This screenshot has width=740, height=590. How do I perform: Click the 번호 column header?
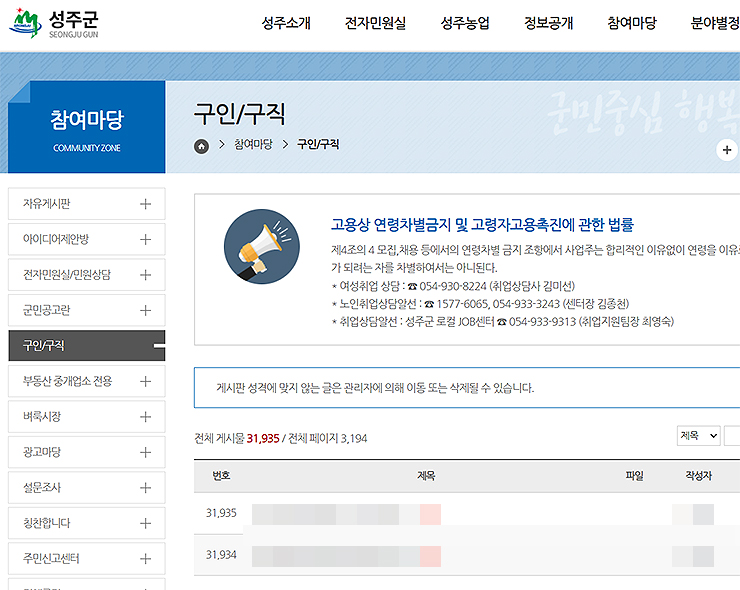[221, 476]
